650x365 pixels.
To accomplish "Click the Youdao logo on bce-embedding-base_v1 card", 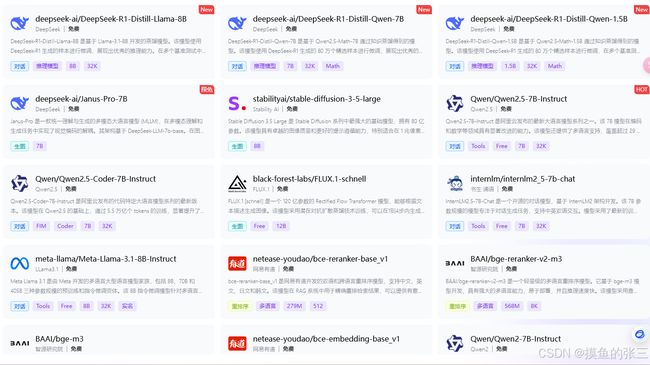I will (x=237, y=343).
